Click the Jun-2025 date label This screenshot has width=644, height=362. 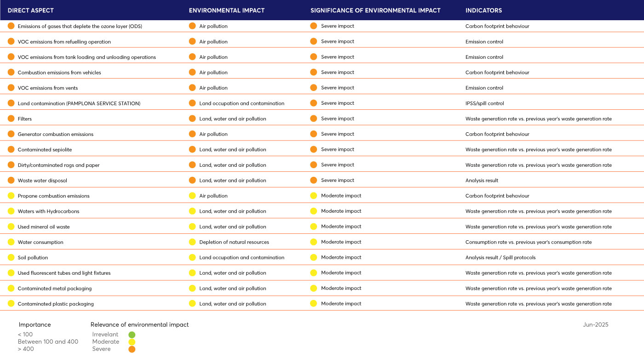[595, 325]
